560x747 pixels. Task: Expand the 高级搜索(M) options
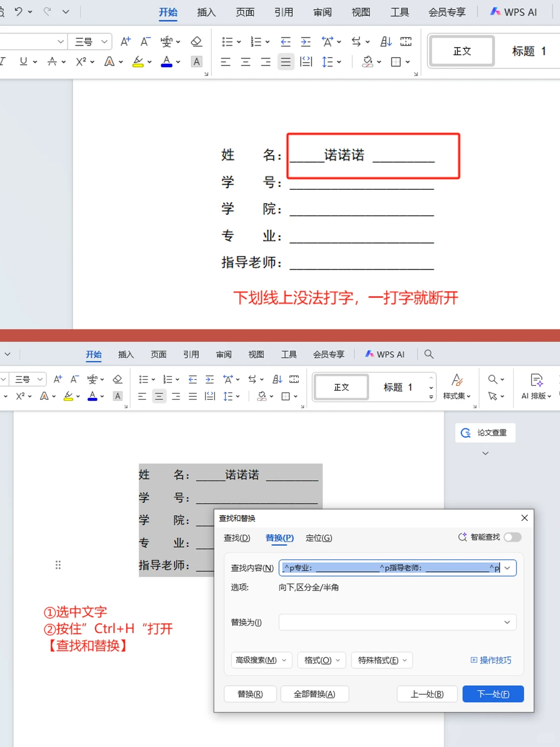pos(261,660)
